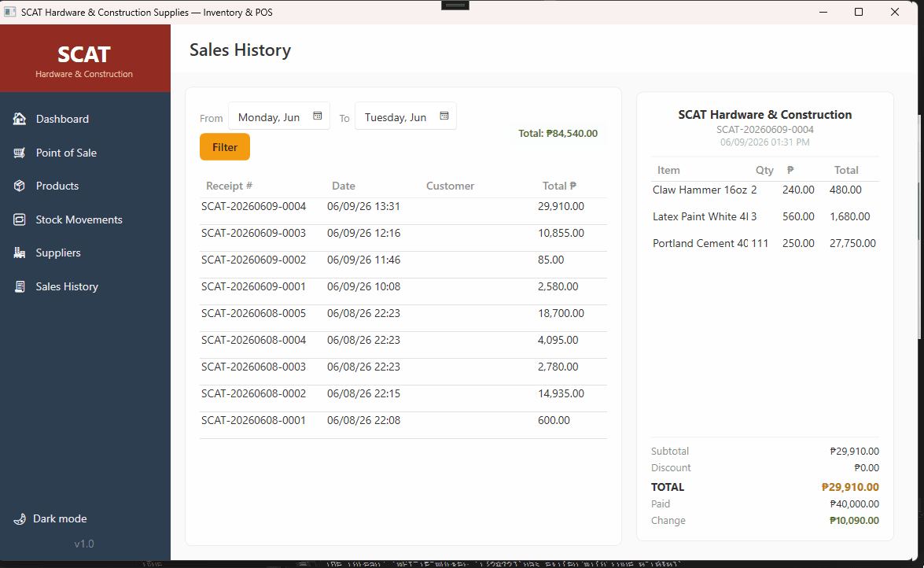Click the 600.00 total cell

(x=554, y=420)
